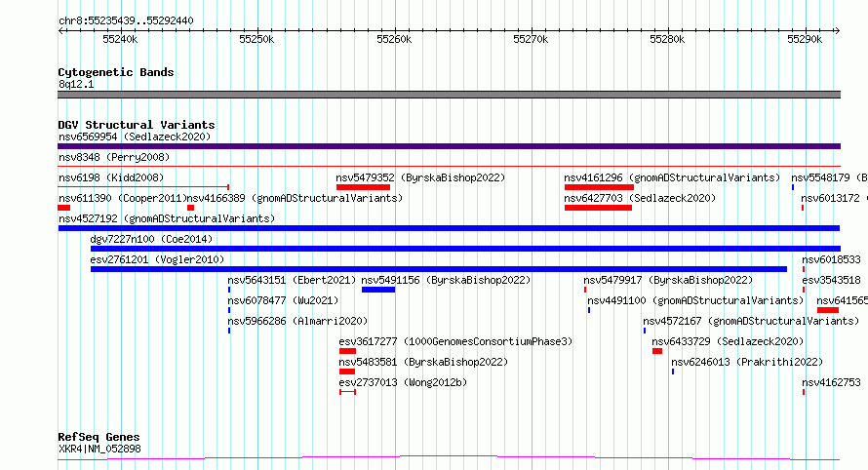The image size is (868, 470).
Task: Select the nsv5479352 (ByrskaBishop2022) label
Action: pyautogui.click(x=420, y=177)
